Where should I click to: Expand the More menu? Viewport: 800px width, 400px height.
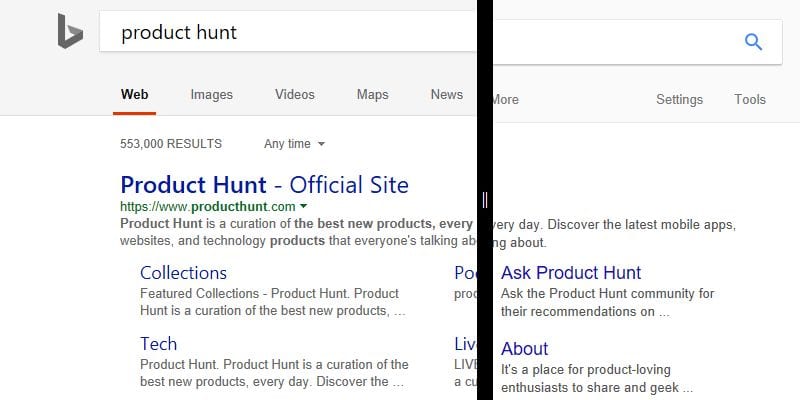(505, 99)
